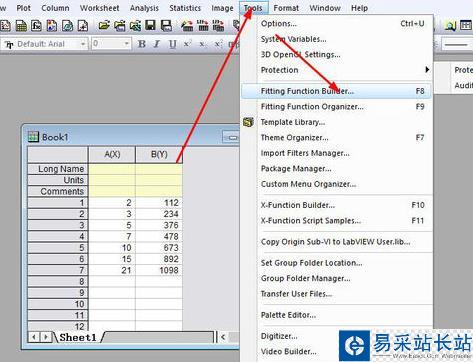Click the sheet tab scroll-left arrow
The width and height of the screenshot is (473, 362).
(34, 337)
